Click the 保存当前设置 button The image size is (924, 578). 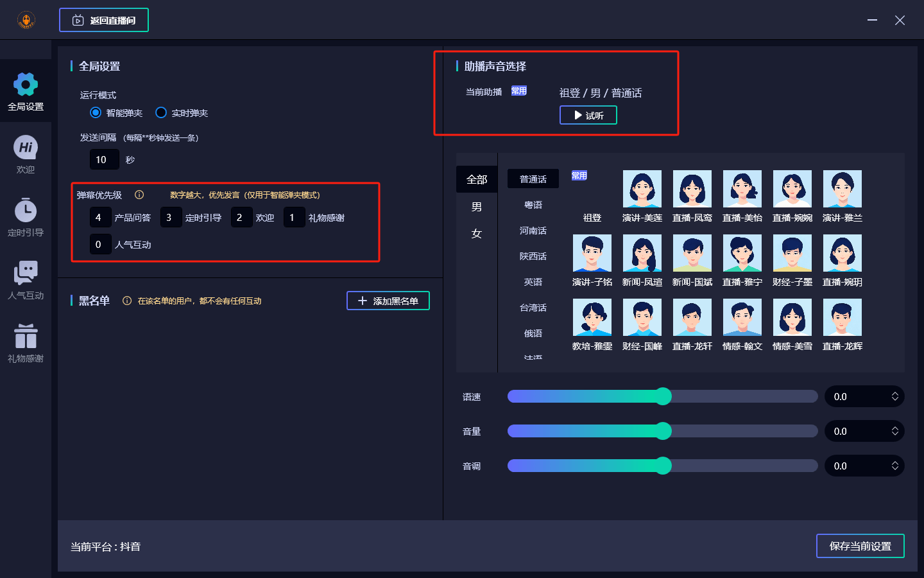click(860, 546)
